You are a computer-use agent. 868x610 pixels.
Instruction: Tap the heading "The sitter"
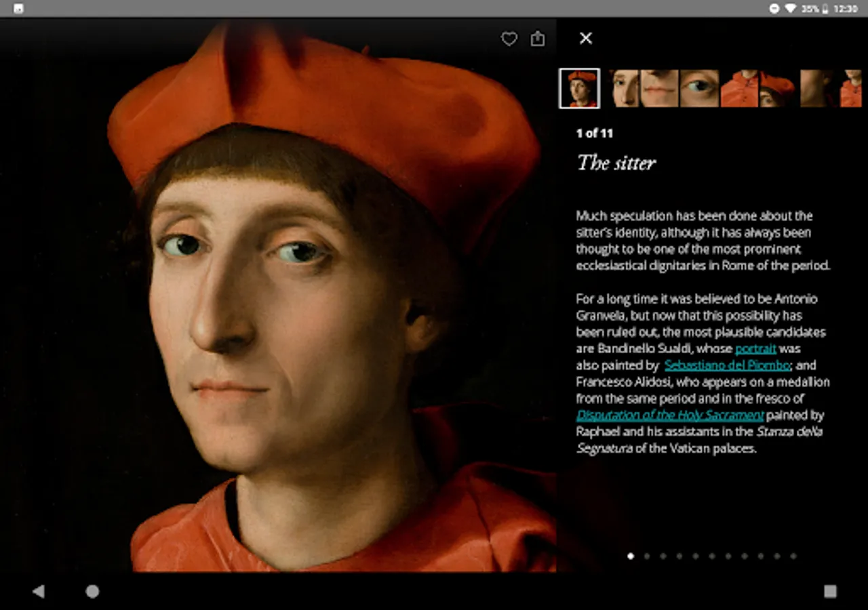[x=616, y=163]
